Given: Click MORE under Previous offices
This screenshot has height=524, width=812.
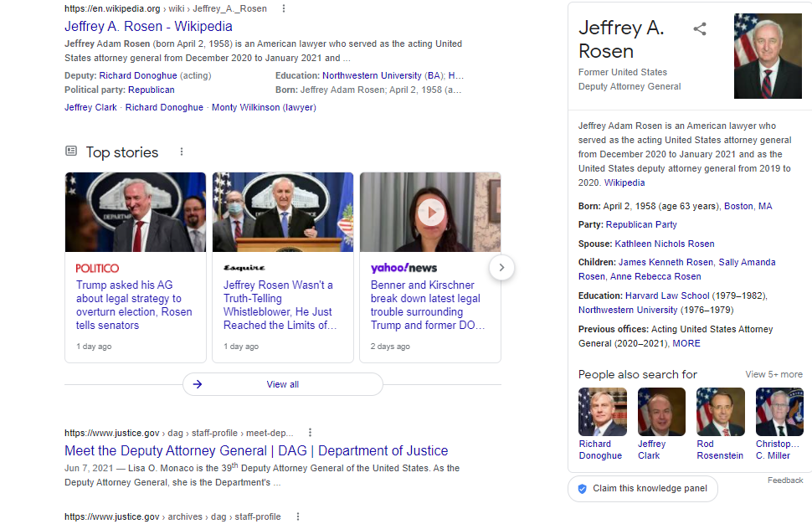Looking at the screenshot, I should pyautogui.click(x=686, y=343).
